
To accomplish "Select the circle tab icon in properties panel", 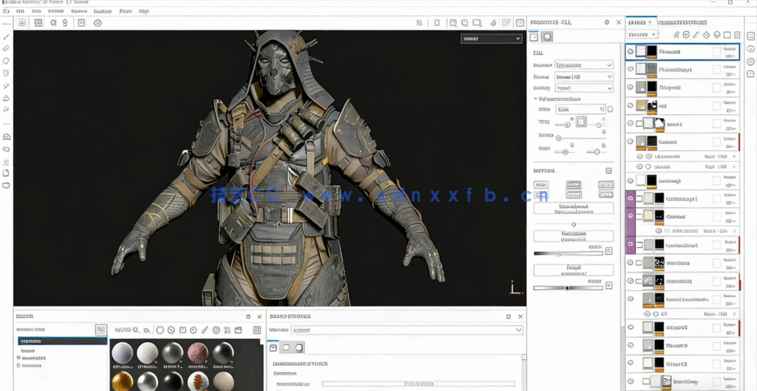I will coord(547,37).
